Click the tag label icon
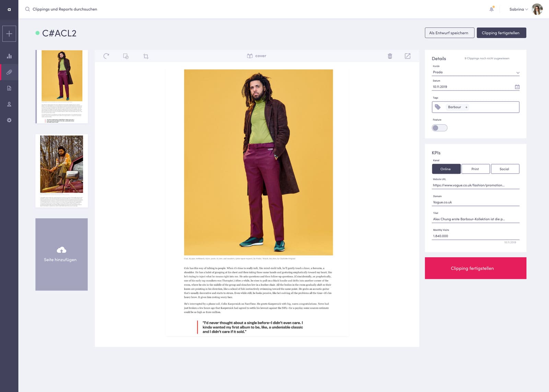549x392 pixels. pyautogui.click(x=438, y=107)
